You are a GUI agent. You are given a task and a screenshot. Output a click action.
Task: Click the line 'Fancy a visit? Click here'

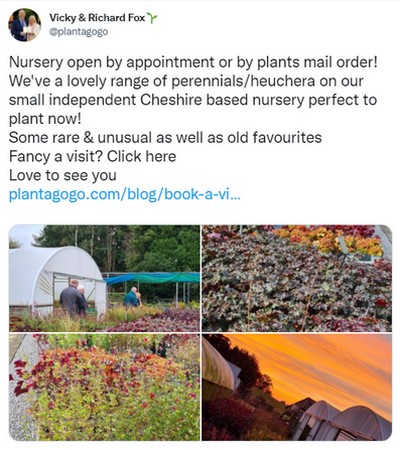pyautogui.click(x=92, y=157)
